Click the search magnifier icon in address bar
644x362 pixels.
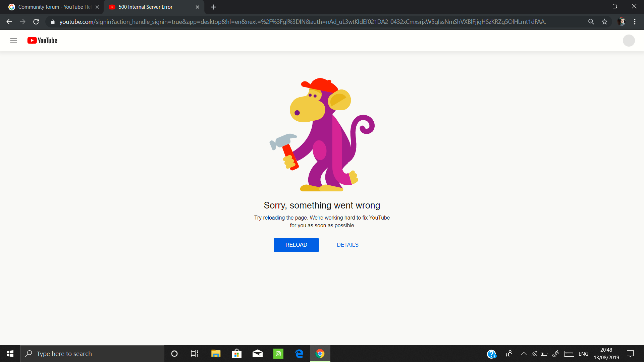point(591,22)
